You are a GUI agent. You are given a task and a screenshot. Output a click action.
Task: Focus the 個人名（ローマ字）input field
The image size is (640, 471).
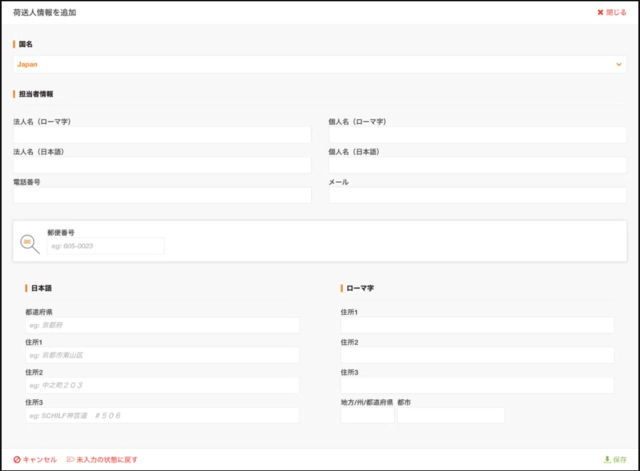477,135
